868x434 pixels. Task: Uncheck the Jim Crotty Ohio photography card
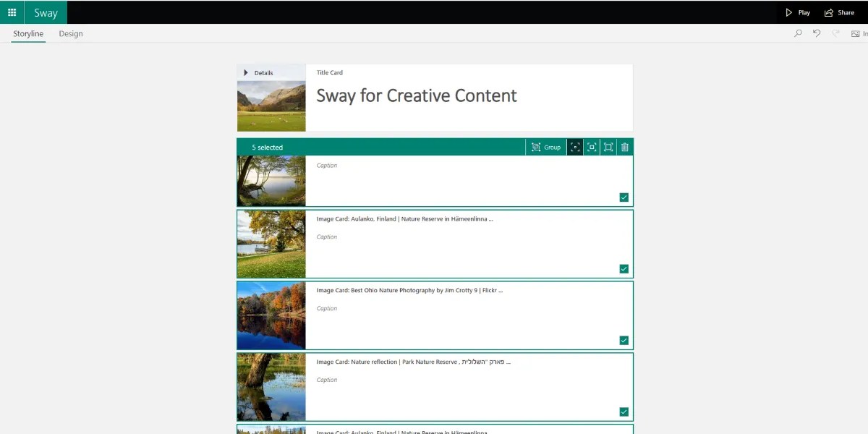[624, 339]
